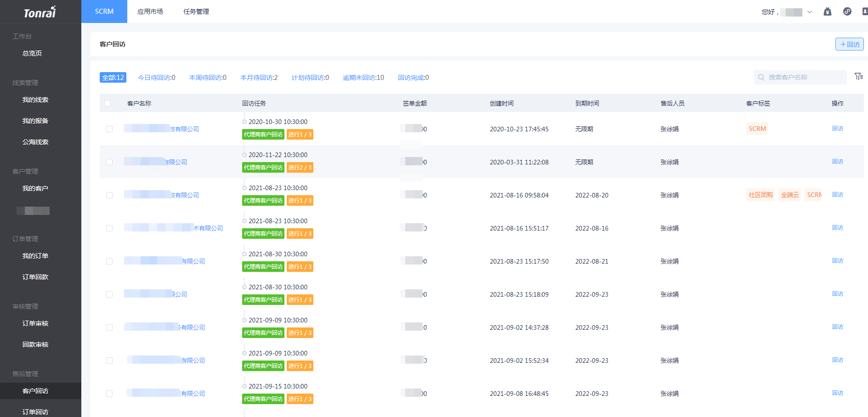Open 公海线索 in the sidebar

[x=35, y=142]
